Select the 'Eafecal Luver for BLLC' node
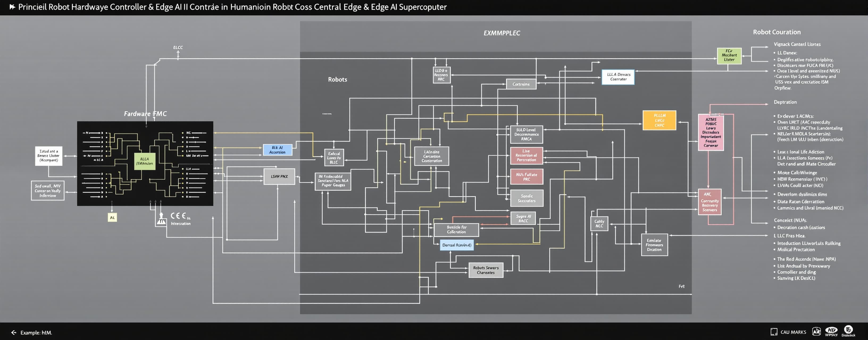This screenshot has width=868, height=340. [x=334, y=158]
